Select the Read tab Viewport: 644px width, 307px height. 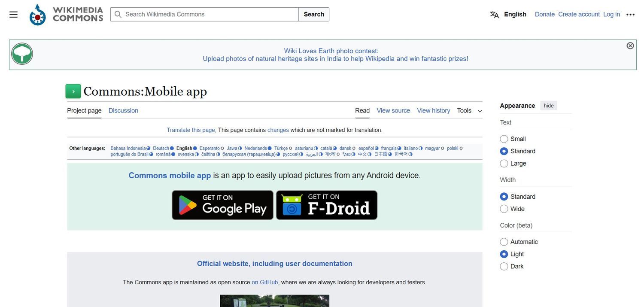(362, 111)
